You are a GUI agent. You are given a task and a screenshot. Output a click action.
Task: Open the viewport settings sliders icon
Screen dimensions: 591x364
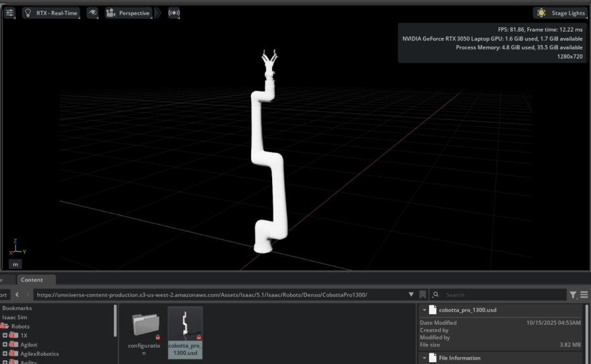tap(9, 13)
